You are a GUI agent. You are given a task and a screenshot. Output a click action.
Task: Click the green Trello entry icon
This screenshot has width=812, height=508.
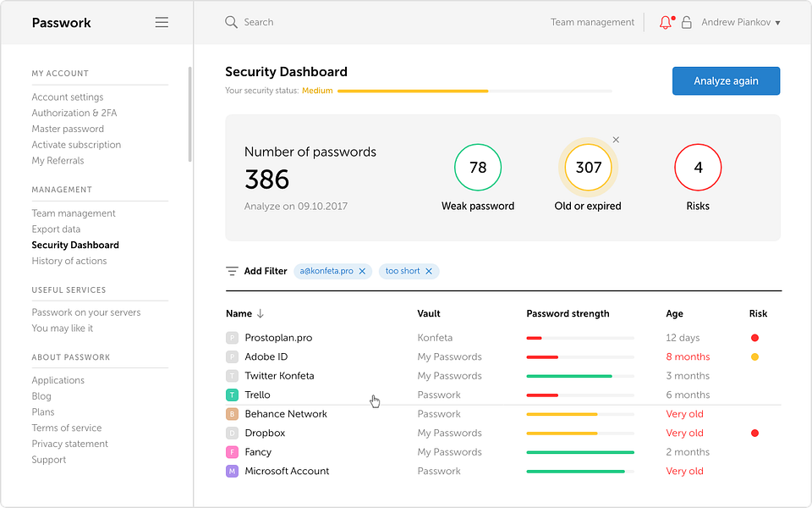pos(232,395)
